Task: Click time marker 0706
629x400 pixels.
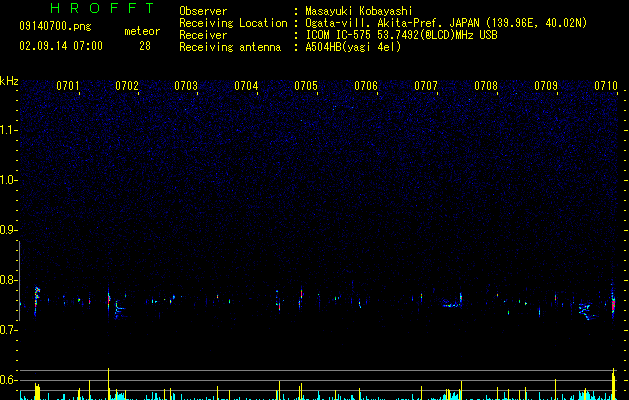Action: tap(366, 86)
